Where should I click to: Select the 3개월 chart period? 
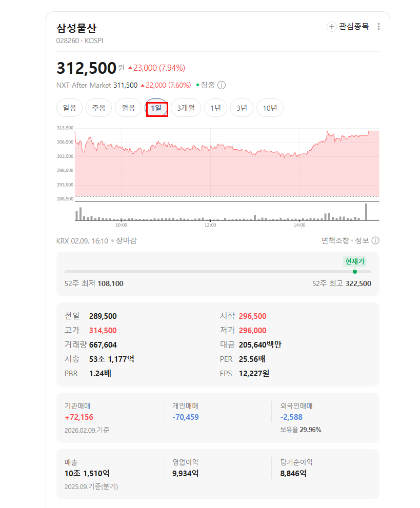[186, 108]
